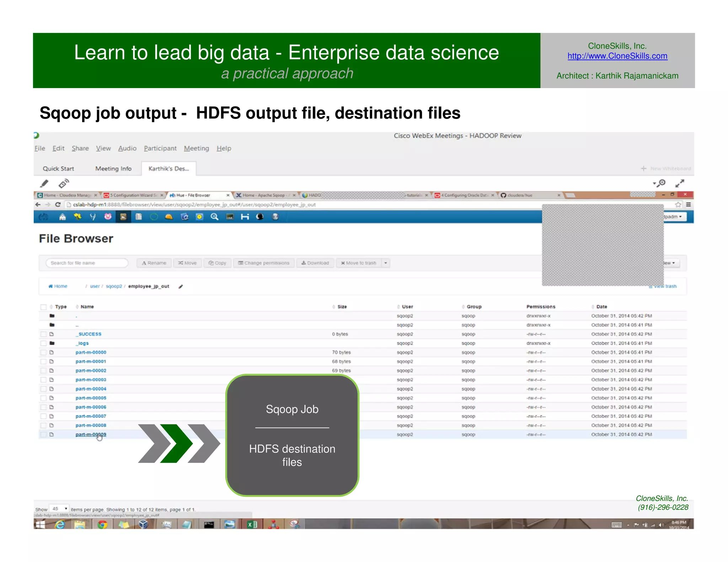Open Job Designer document icon
Viewport: 728px width, 562px height.
click(x=139, y=217)
